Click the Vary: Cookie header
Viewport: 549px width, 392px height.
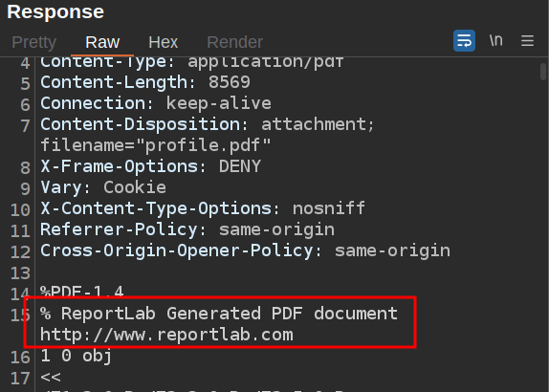103,188
